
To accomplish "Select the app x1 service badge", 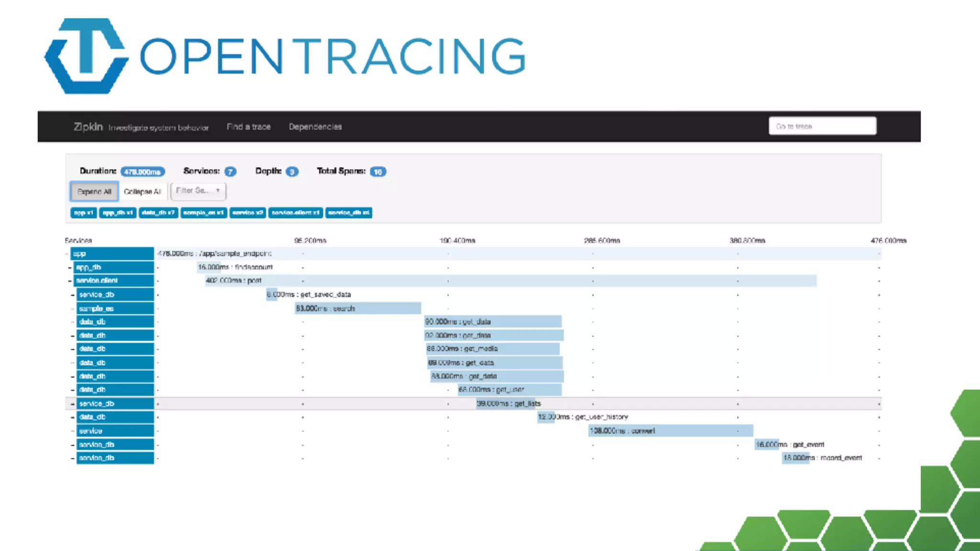I will point(83,213).
